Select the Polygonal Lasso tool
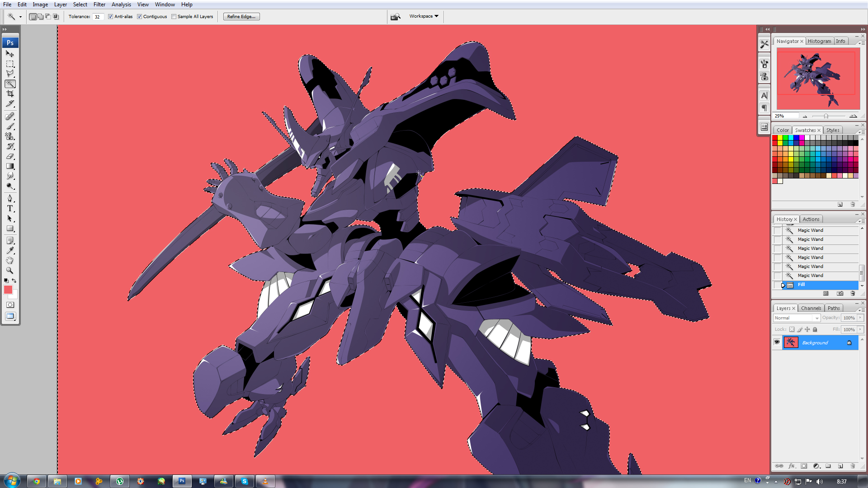 [10, 74]
